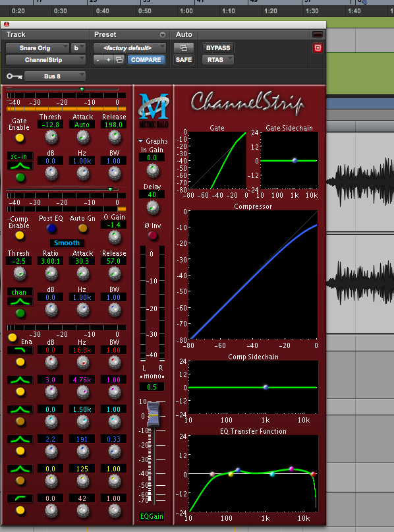Screen dimensions: 394x532
Task: Click the EQGain meter mode button
Action: point(152,516)
